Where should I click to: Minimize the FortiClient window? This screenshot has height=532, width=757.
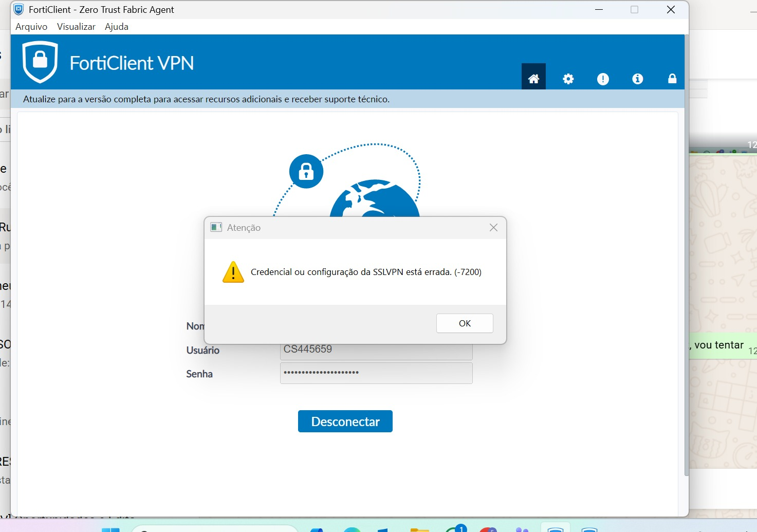599,10
